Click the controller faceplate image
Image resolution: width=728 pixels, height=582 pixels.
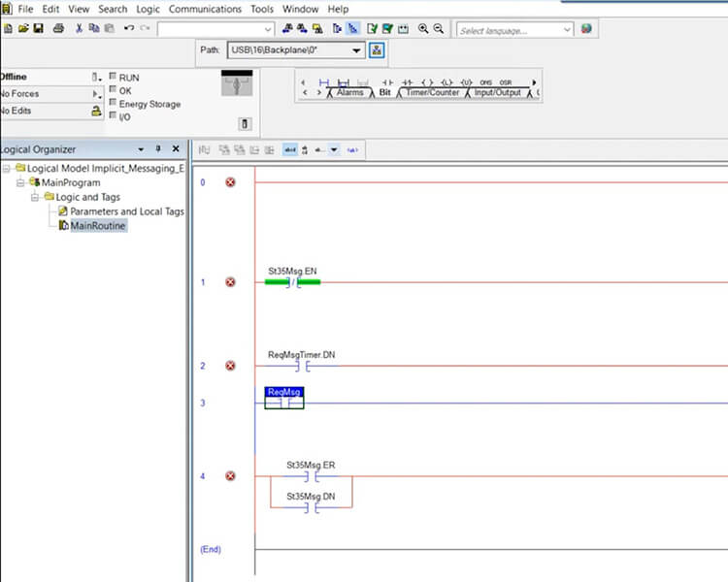tap(237, 83)
